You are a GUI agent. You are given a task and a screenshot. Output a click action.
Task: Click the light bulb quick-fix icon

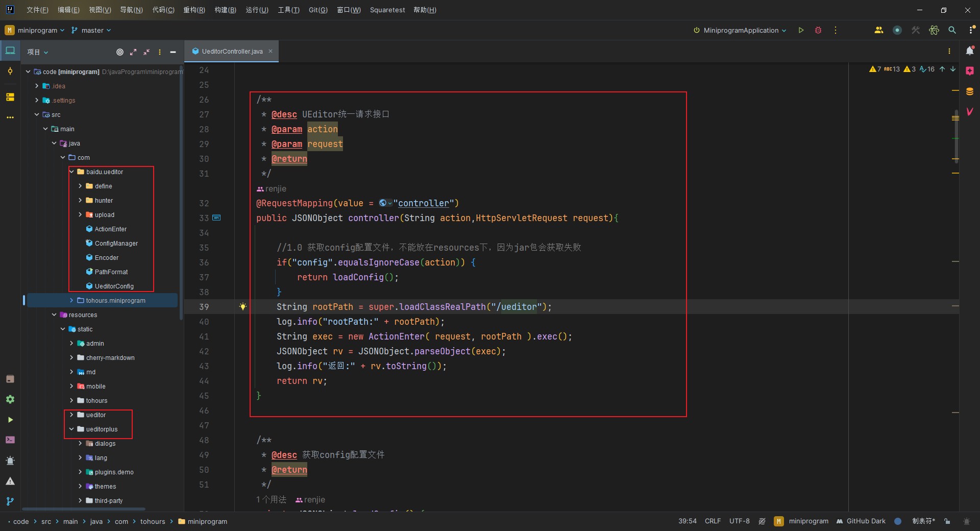(x=243, y=306)
